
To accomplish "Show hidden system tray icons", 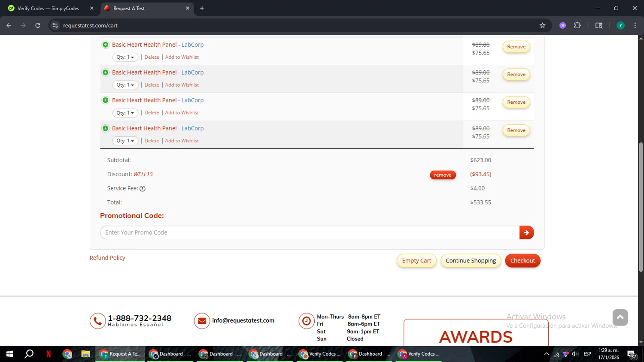I will pos(546,354).
